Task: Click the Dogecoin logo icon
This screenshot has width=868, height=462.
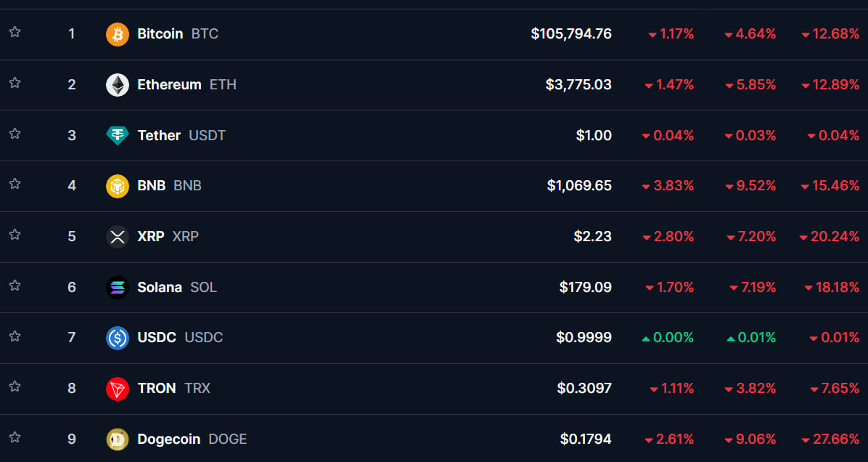Action: (x=118, y=439)
